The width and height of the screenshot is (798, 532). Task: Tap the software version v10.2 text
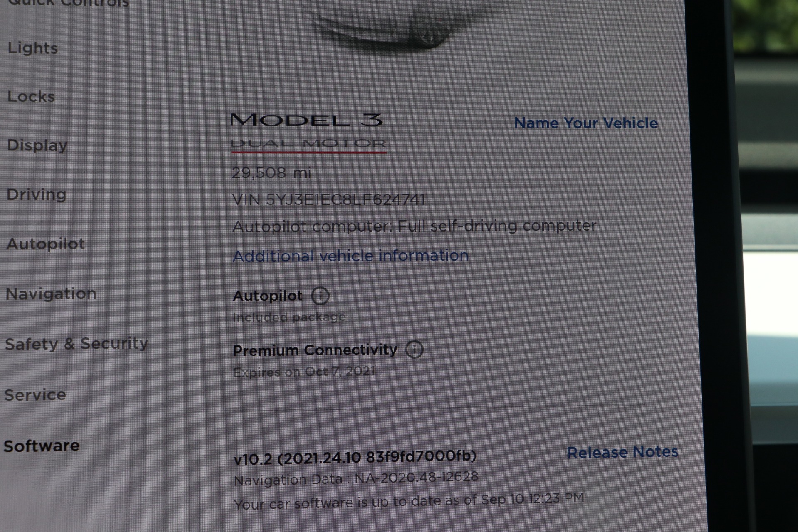pyautogui.click(x=355, y=457)
